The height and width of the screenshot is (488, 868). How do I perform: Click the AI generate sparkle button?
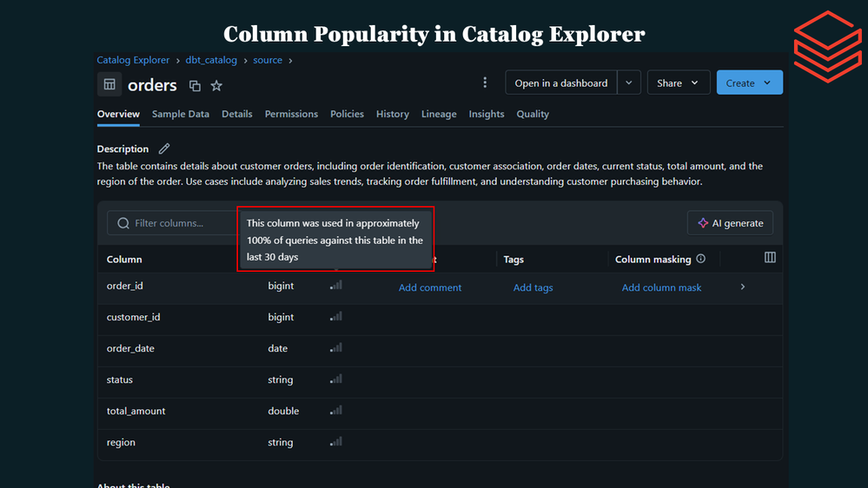coord(730,223)
